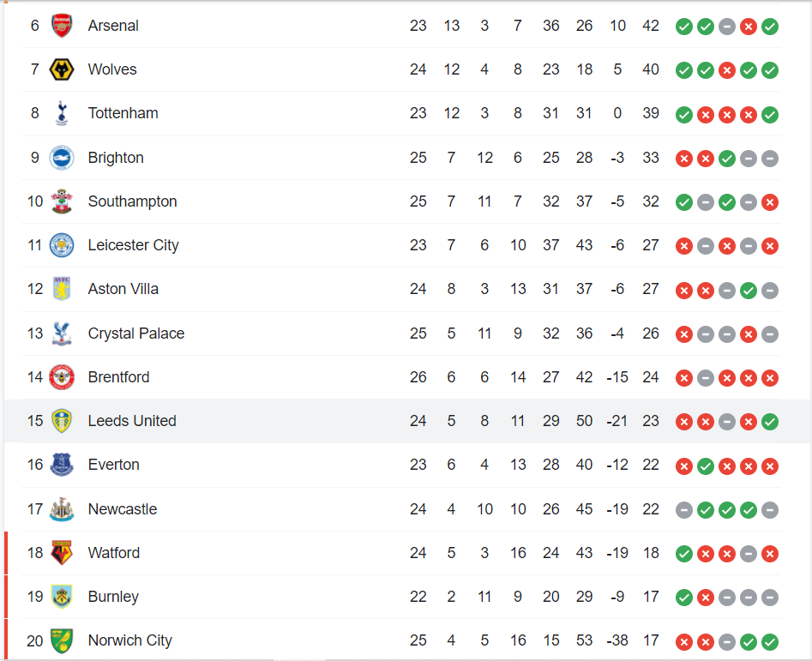This screenshot has width=812, height=661.
Task: Open the Southampton team page link
Action: (132, 201)
